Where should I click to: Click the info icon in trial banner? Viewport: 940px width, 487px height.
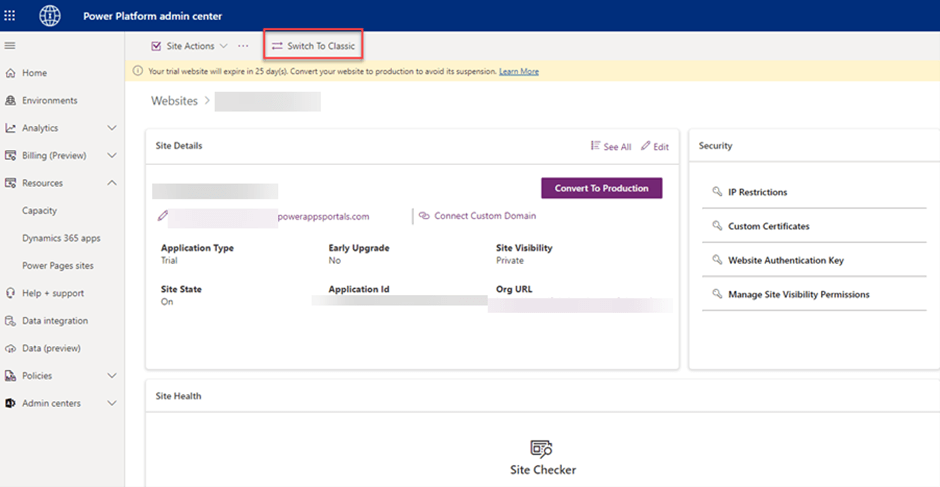[x=138, y=72]
